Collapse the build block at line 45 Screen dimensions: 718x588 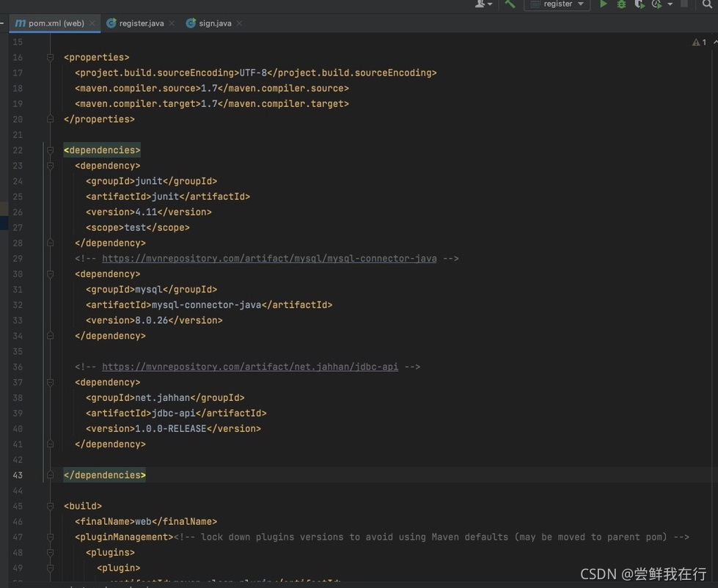click(51, 507)
